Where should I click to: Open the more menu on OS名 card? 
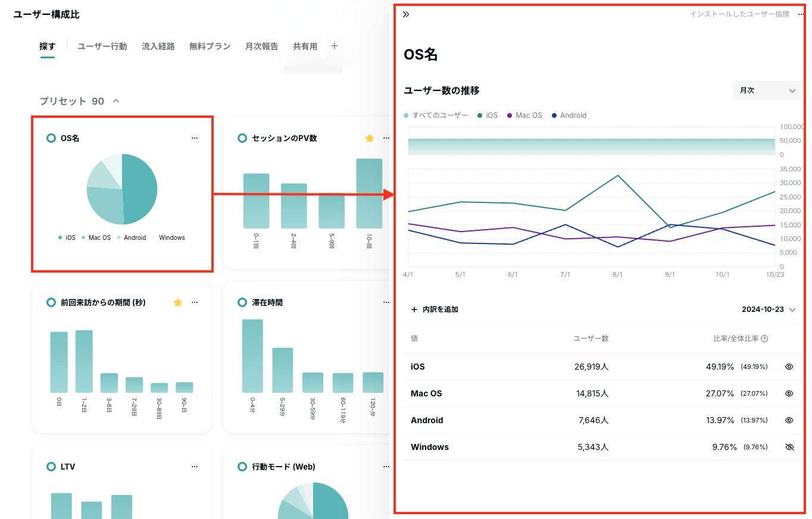pyautogui.click(x=195, y=138)
